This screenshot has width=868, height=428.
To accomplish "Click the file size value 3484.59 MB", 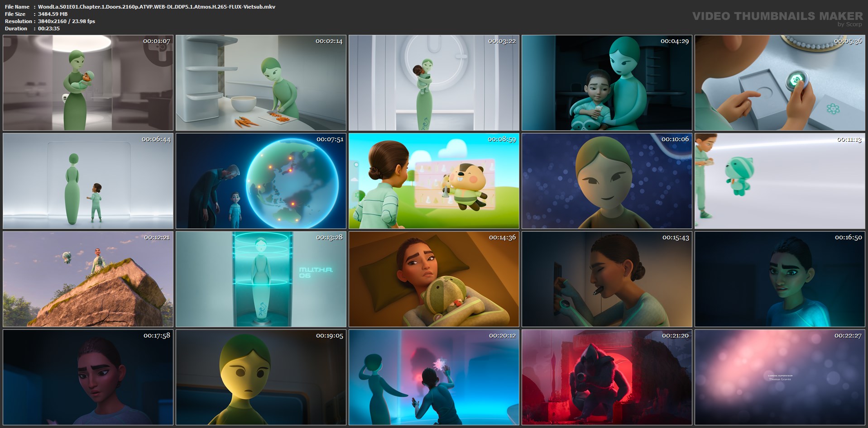I will [53, 14].
